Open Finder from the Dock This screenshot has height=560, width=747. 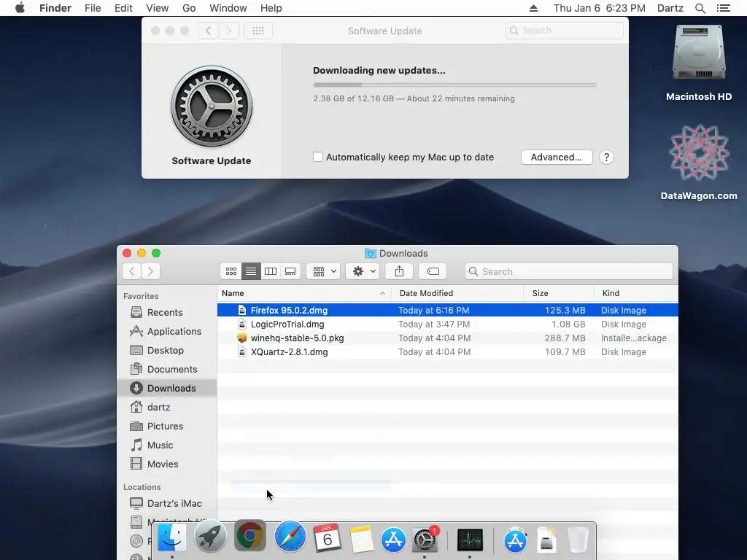click(x=171, y=538)
